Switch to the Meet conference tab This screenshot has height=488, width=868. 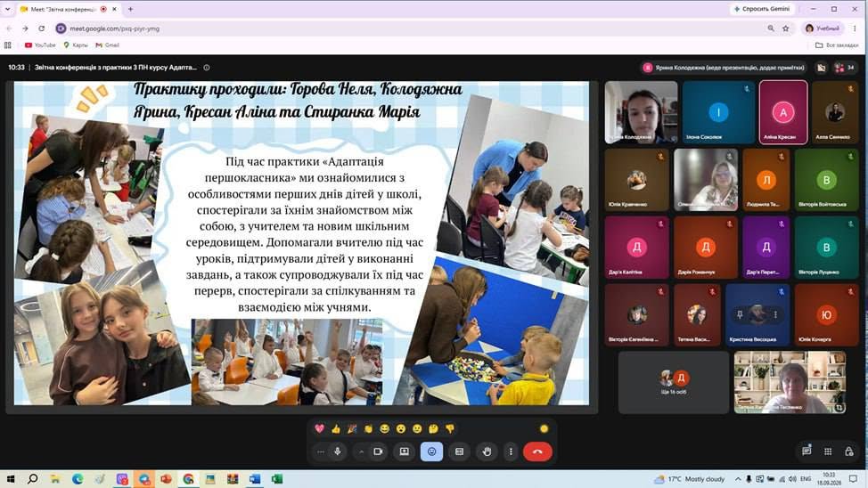point(62,10)
